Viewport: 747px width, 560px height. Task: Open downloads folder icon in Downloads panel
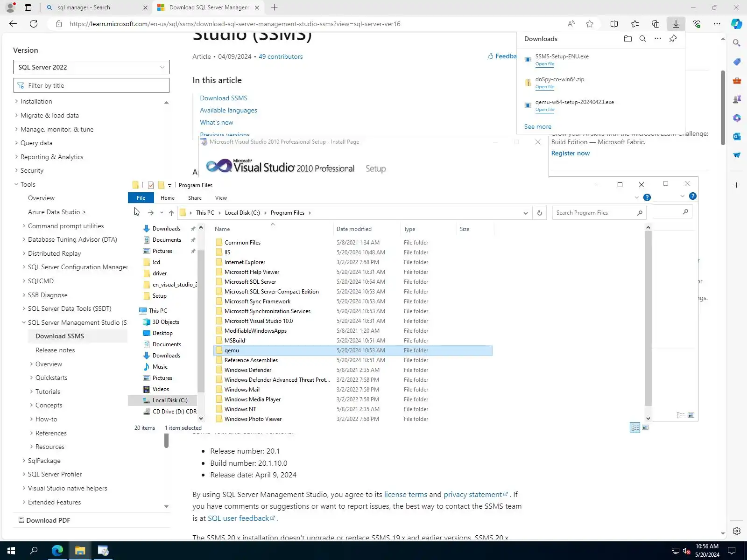pos(627,39)
